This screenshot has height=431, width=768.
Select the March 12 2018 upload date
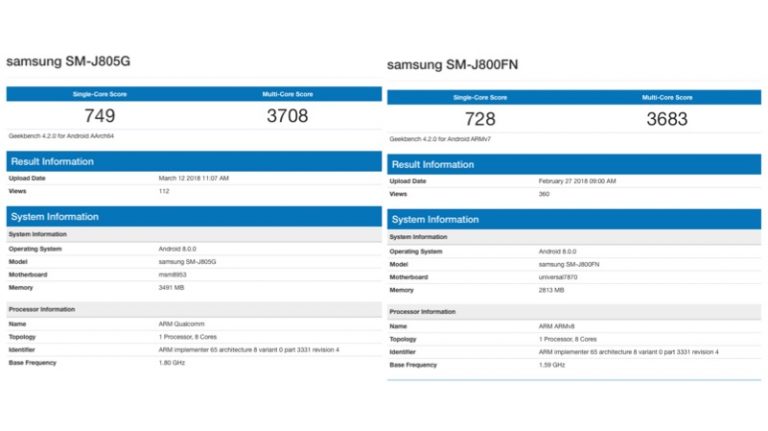(x=194, y=178)
